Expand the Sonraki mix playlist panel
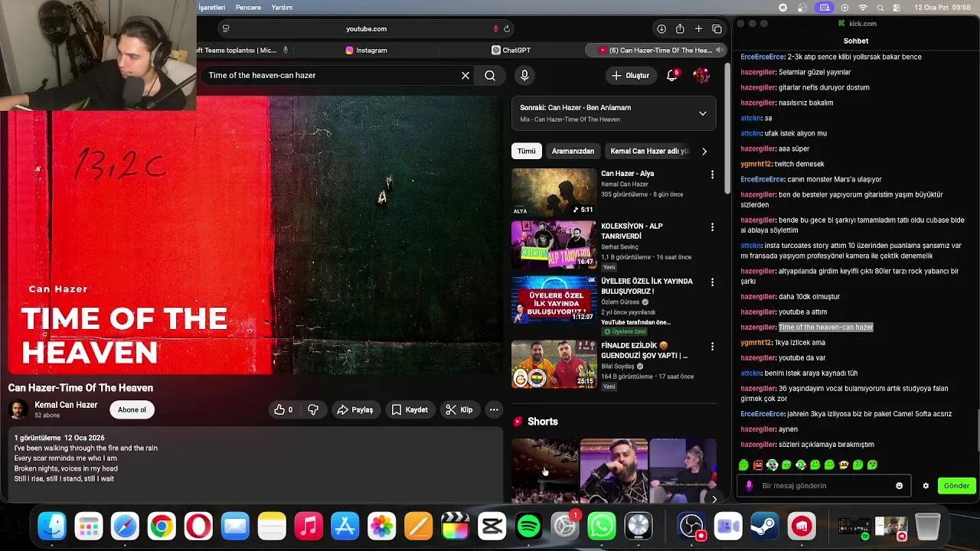This screenshot has height=551, width=980. (702, 113)
